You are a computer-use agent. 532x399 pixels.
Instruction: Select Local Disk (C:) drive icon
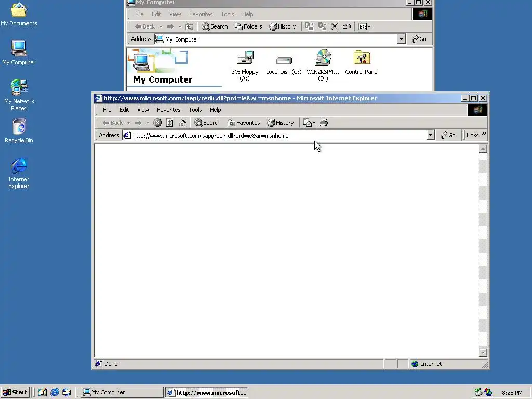(x=284, y=65)
